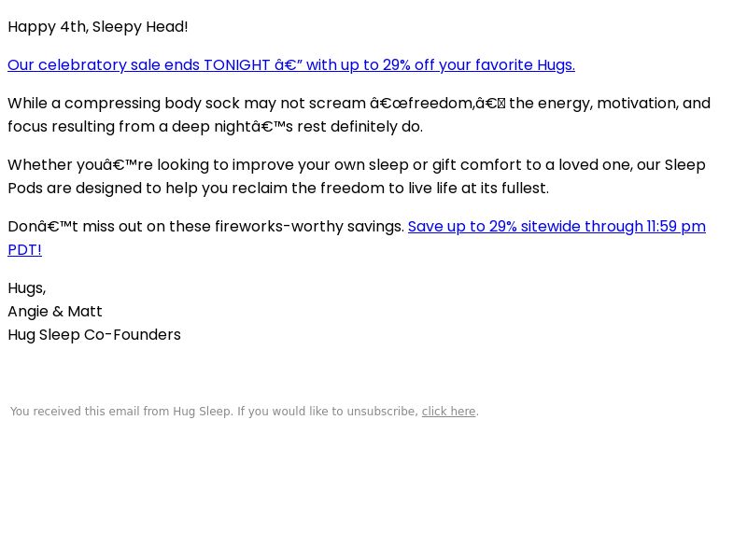
Task: Select the 'PDT!' end of the savings link
Action: (x=25, y=250)
